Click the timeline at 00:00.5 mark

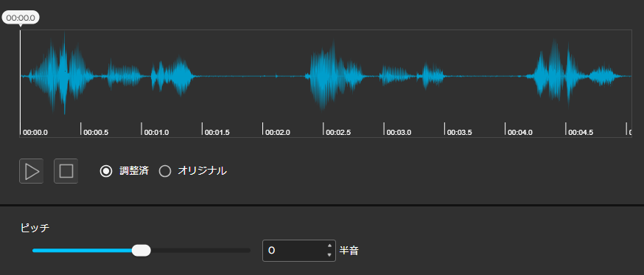96,133
